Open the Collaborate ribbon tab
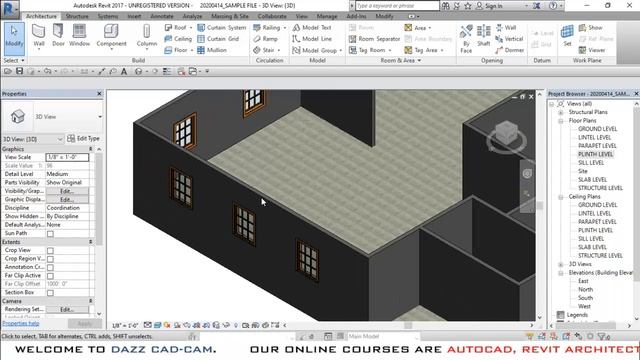The image size is (640, 360). point(272,16)
